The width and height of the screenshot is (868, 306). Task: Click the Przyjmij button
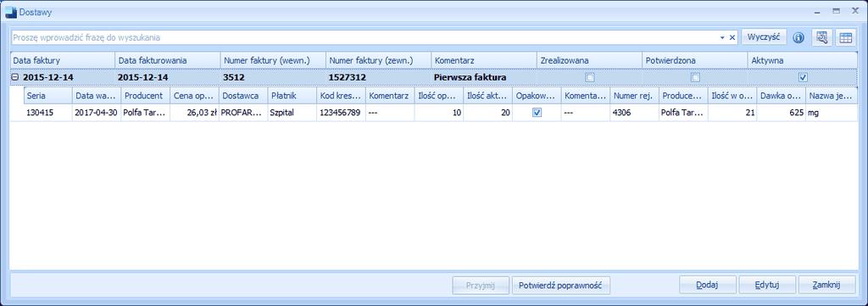(480, 286)
